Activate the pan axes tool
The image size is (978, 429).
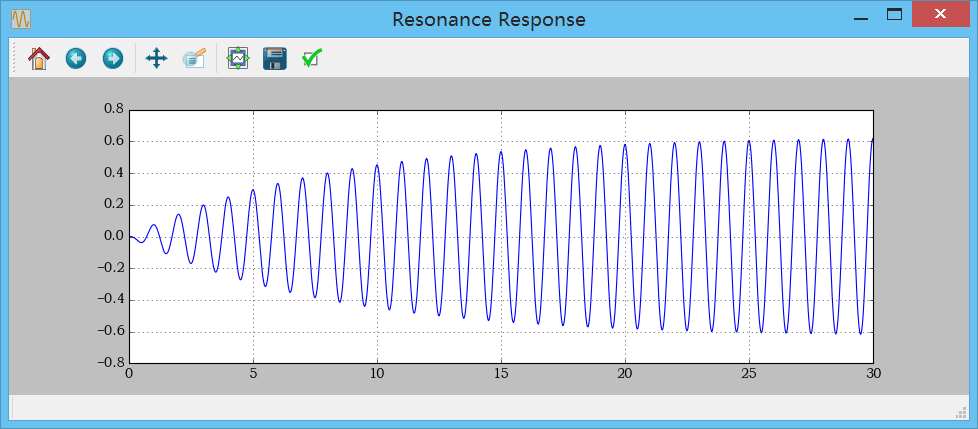(x=157, y=59)
